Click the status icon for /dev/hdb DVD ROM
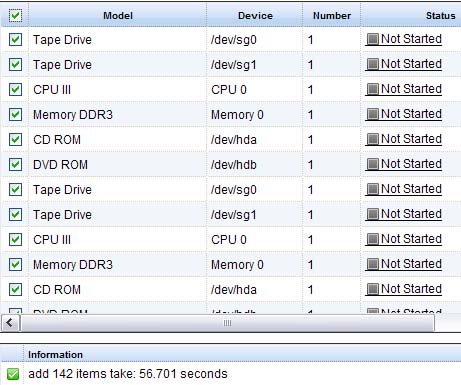Viewport: 461px width, 385px height. [372, 164]
